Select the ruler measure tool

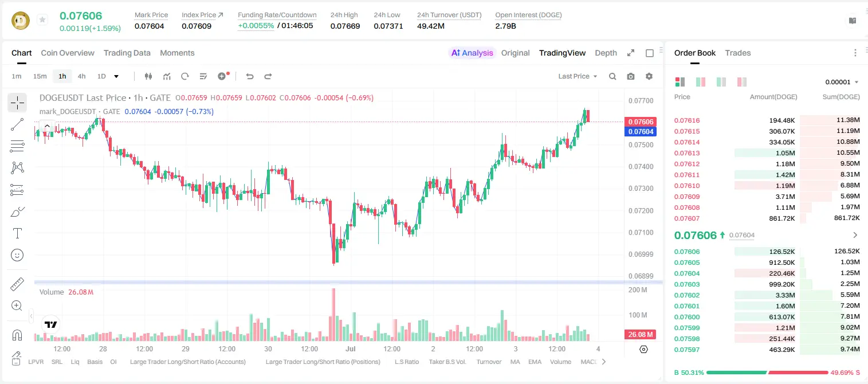17,284
